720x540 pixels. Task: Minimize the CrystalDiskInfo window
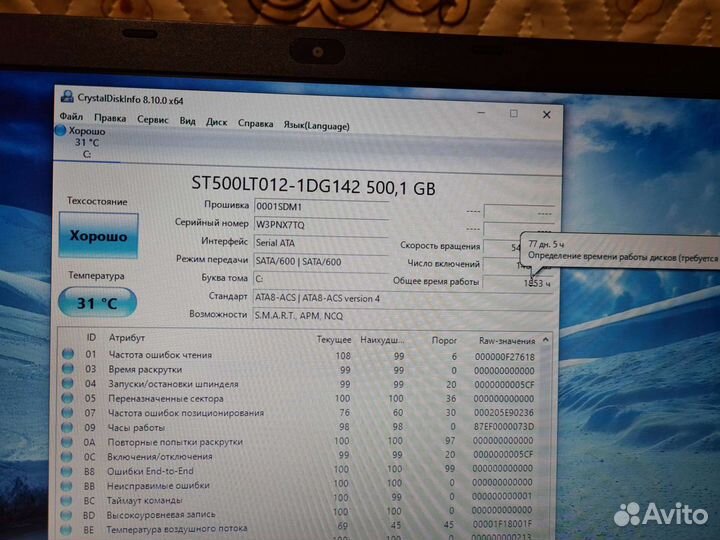[x=481, y=112]
